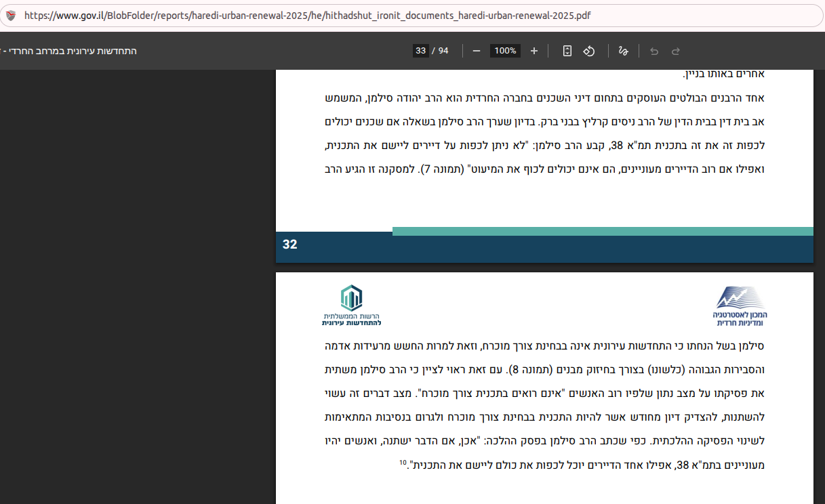Click the Haredi Strategy Institute logo
The width and height of the screenshot is (825, 504).
[740, 306]
